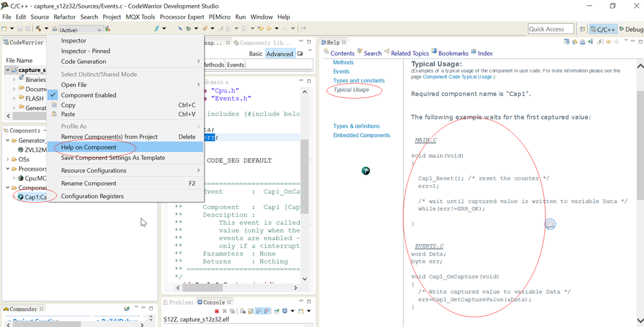Image resolution: width=644 pixels, height=327 pixels.
Task: Expand the FLASH folder
Action: [14, 98]
